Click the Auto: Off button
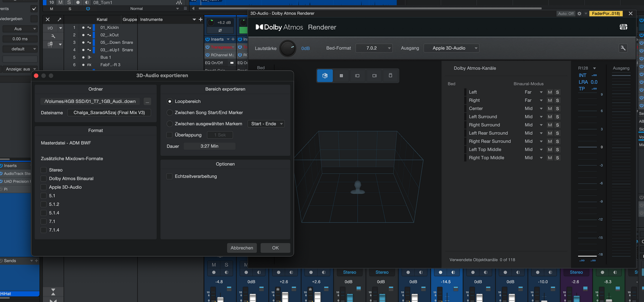644x302 pixels. pyautogui.click(x=566, y=14)
